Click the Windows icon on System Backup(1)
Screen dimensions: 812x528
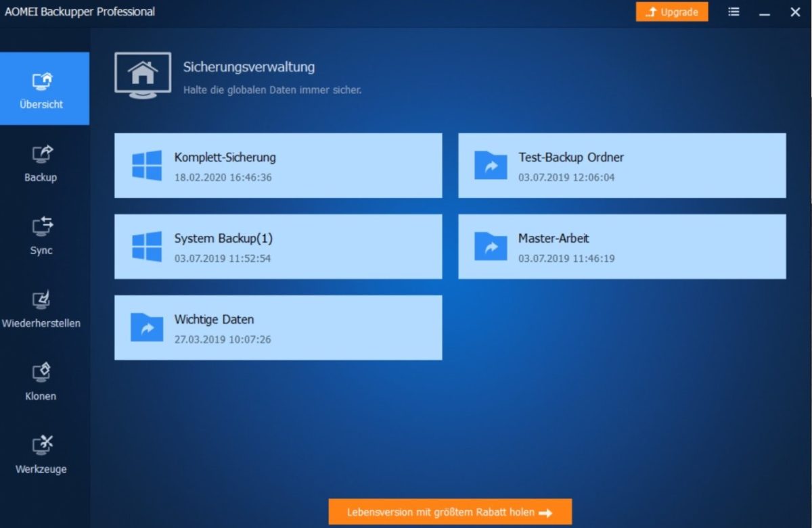(146, 246)
